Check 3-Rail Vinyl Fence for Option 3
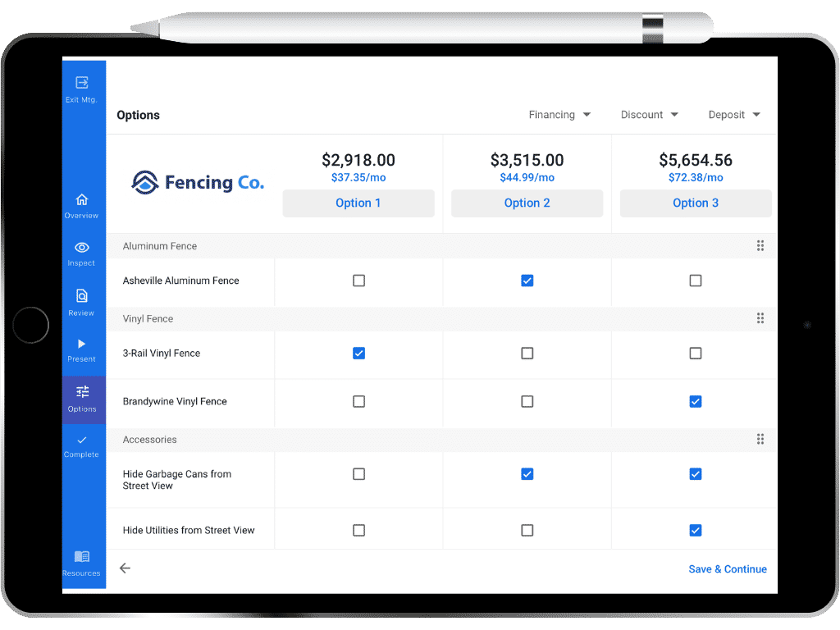Viewport: 840px width, 630px height. 696,354
